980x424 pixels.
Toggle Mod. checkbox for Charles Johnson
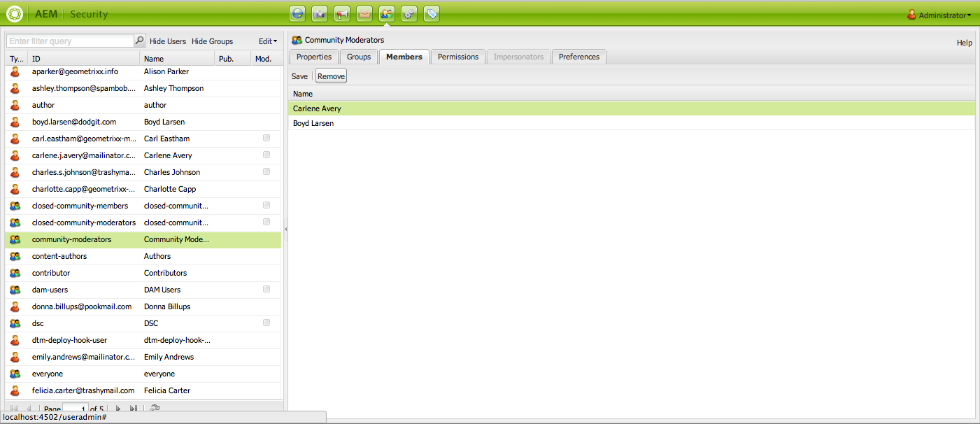coord(267,171)
